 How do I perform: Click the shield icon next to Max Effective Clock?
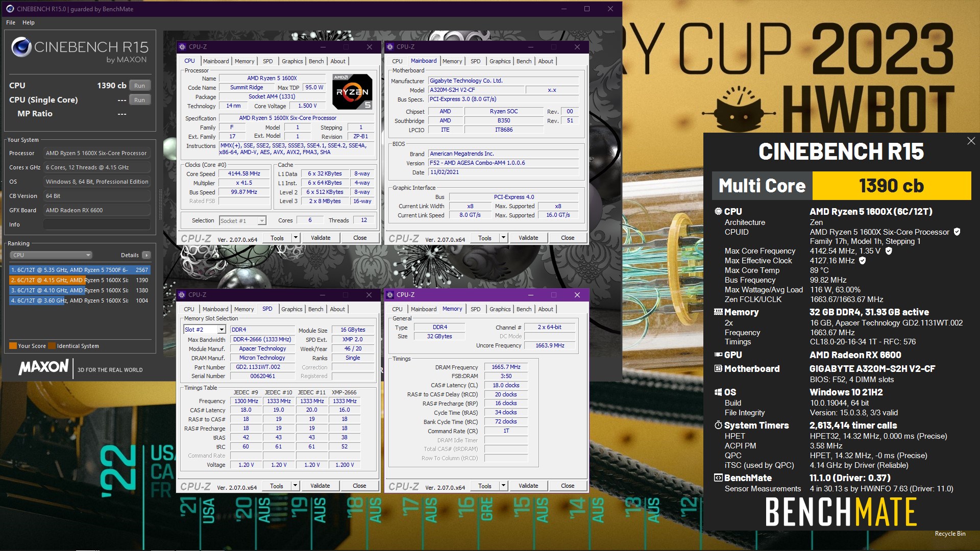(863, 261)
